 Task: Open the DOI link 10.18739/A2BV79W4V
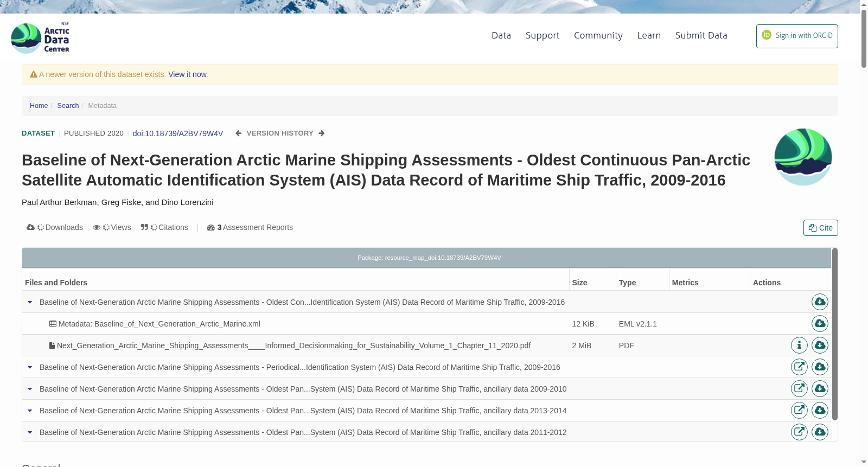point(178,133)
